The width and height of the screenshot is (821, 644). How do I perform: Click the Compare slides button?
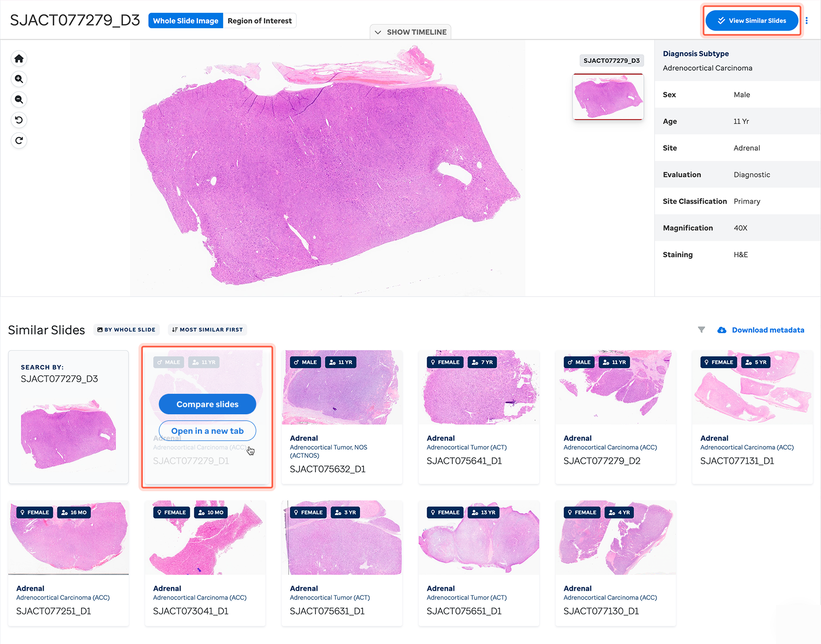tap(207, 404)
